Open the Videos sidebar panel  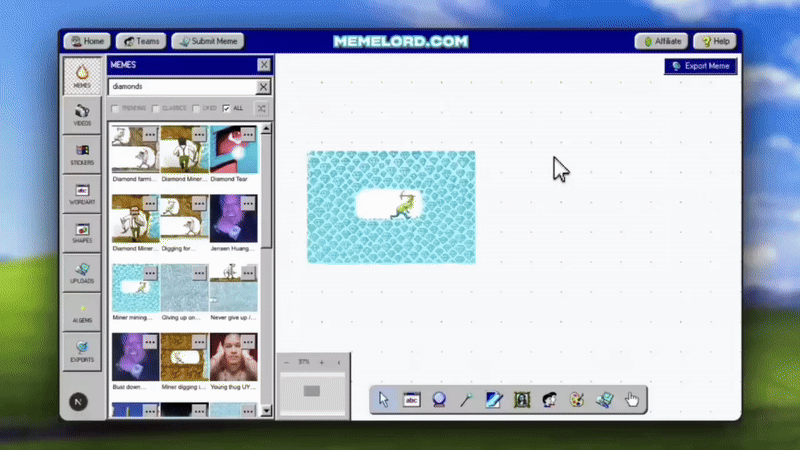[x=82, y=115]
